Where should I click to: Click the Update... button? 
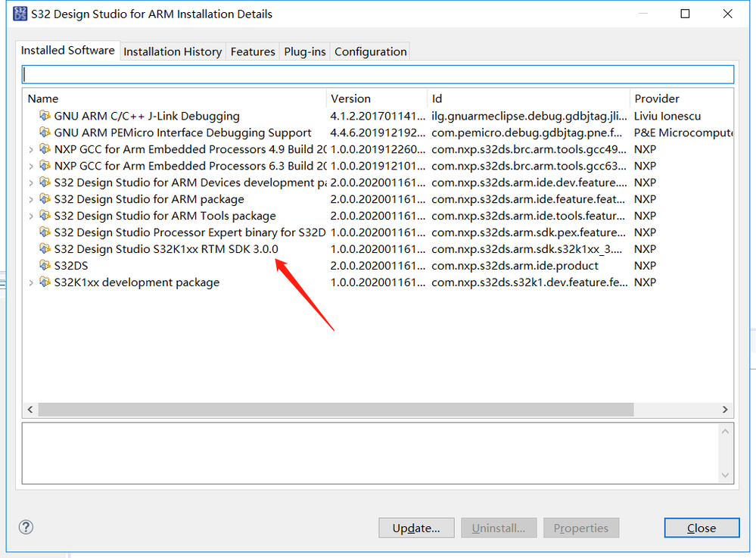coord(416,528)
